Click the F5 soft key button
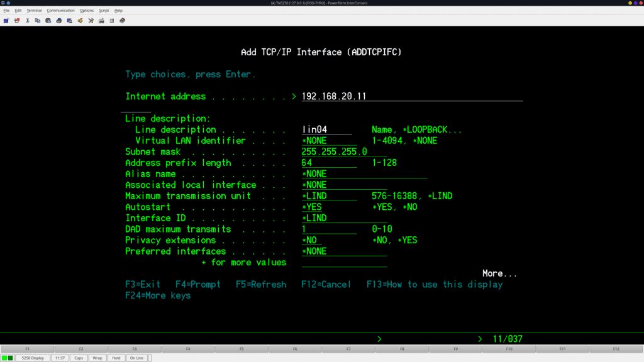Image resolution: width=644 pixels, height=362 pixels. 241,349
